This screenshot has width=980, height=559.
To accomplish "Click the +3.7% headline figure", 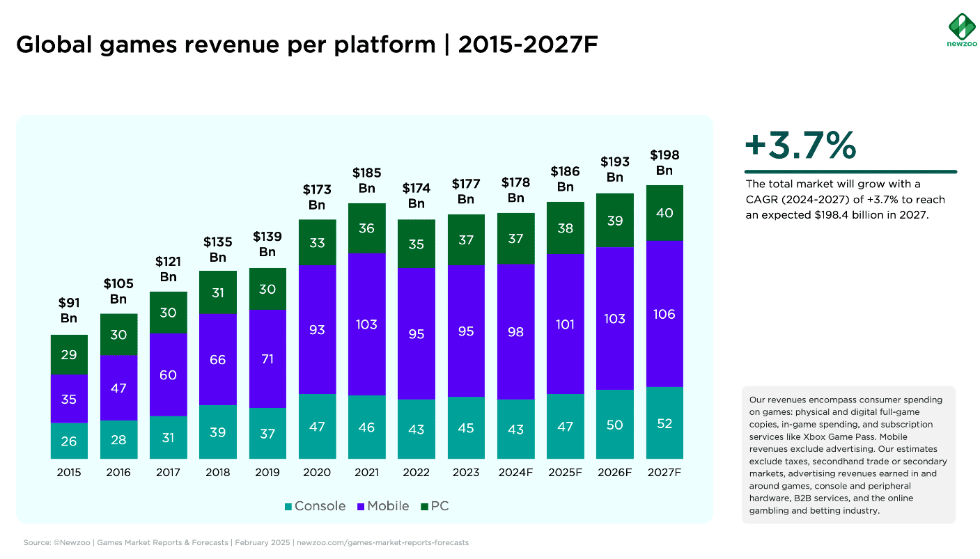I will (800, 145).
